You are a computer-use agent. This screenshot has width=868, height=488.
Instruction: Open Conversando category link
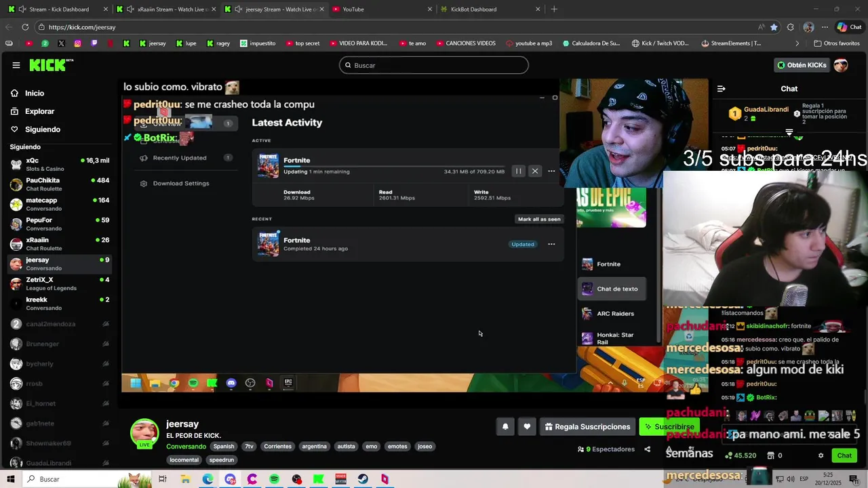tap(186, 447)
